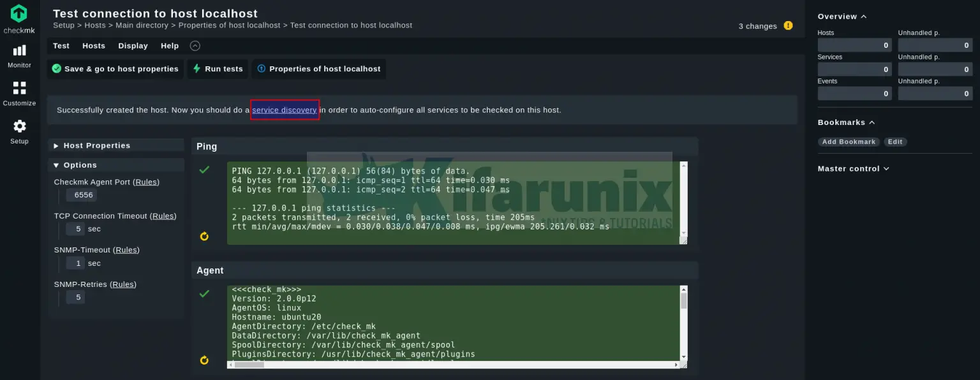Click the green success icon for the Agent test

204,293
